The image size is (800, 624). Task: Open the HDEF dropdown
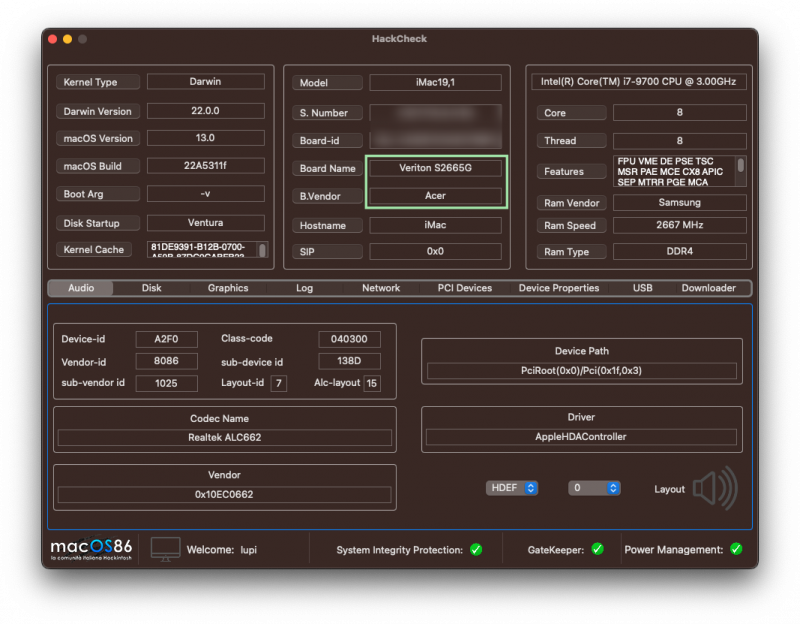512,488
